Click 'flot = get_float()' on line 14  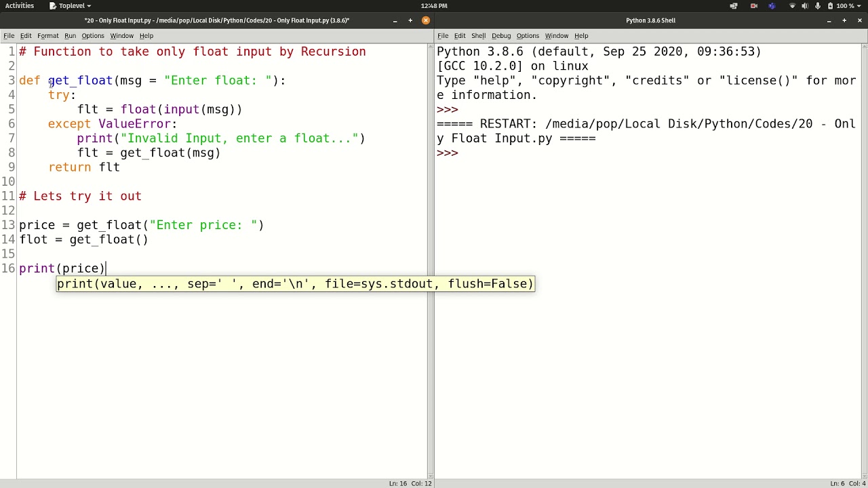(x=83, y=239)
